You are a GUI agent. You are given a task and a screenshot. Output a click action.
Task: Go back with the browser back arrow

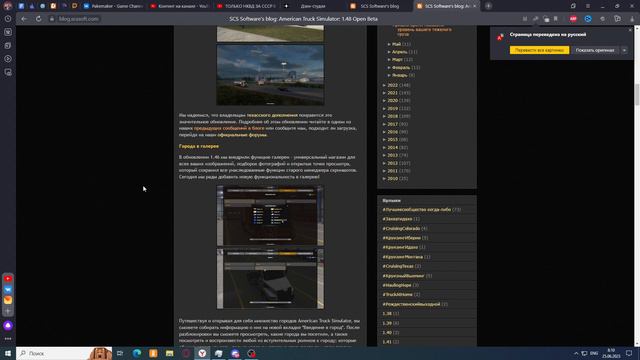point(24,19)
